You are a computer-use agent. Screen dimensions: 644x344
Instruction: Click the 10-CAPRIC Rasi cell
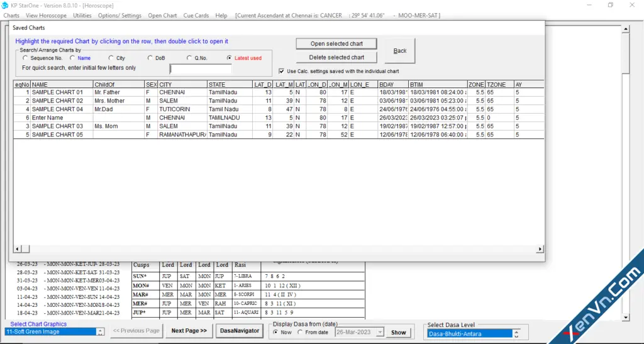pyautogui.click(x=245, y=303)
